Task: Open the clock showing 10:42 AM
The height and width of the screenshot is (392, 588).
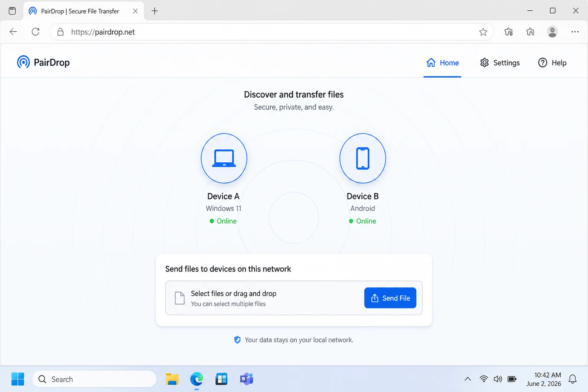Action: (x=544, y=379)
